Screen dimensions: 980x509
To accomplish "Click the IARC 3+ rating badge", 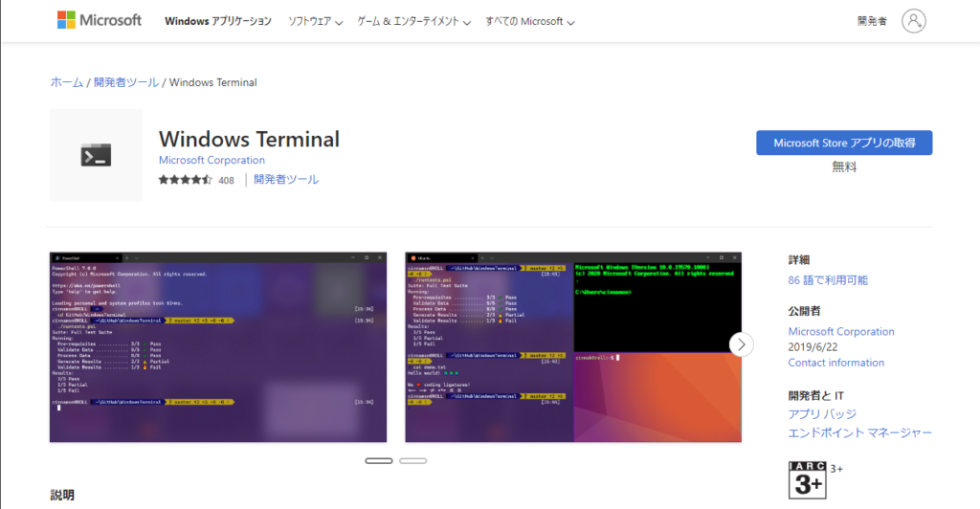I will point(807,479).
